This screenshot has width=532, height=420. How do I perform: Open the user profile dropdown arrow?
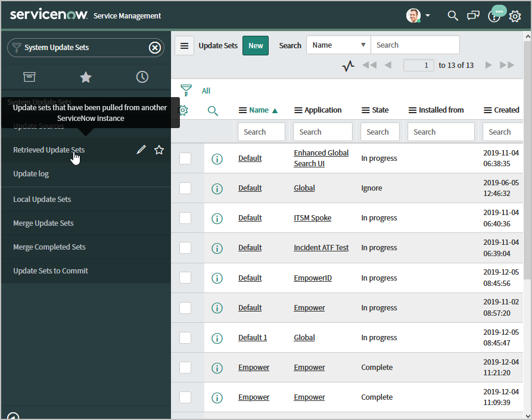[x=428, y=16]
